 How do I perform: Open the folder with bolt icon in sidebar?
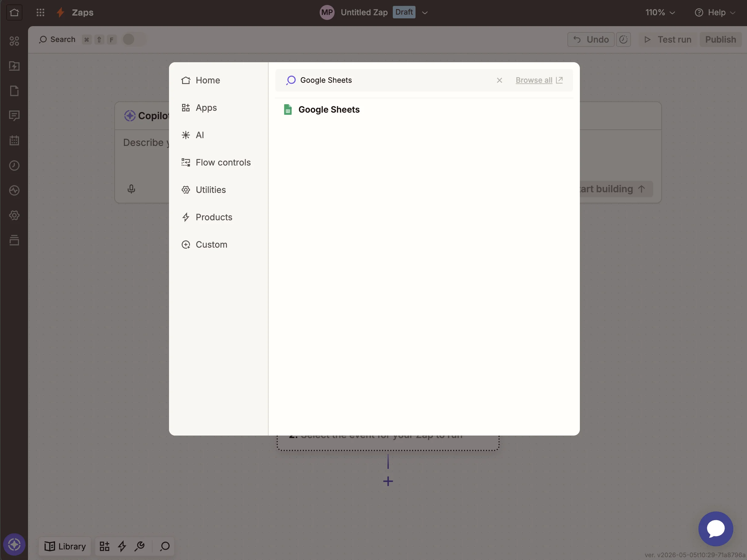click(14, 66)
